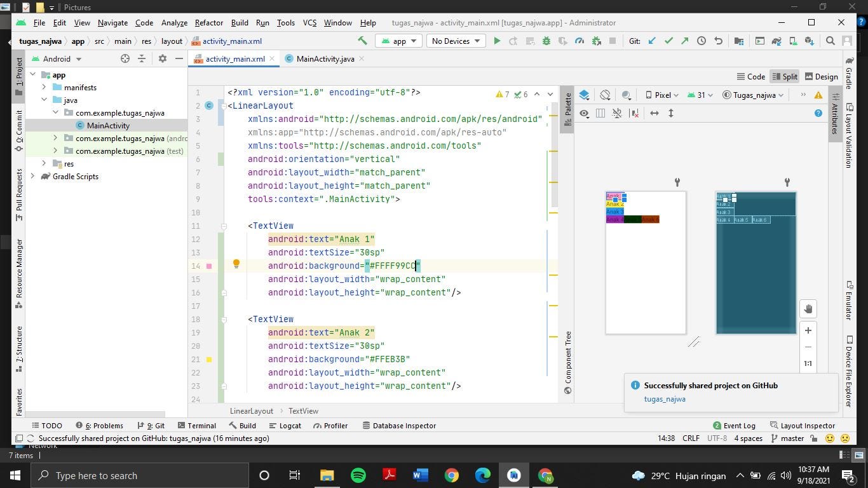The width and height of the screenshot is (868, 488).
Task: Update project with the blue Git update icon
Action: 651,40
